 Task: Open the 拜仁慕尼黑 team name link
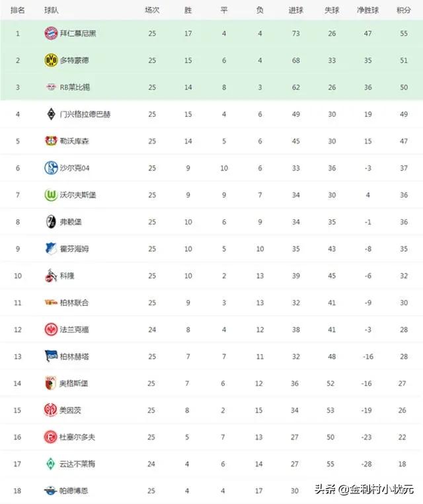[x=78, y=34]
